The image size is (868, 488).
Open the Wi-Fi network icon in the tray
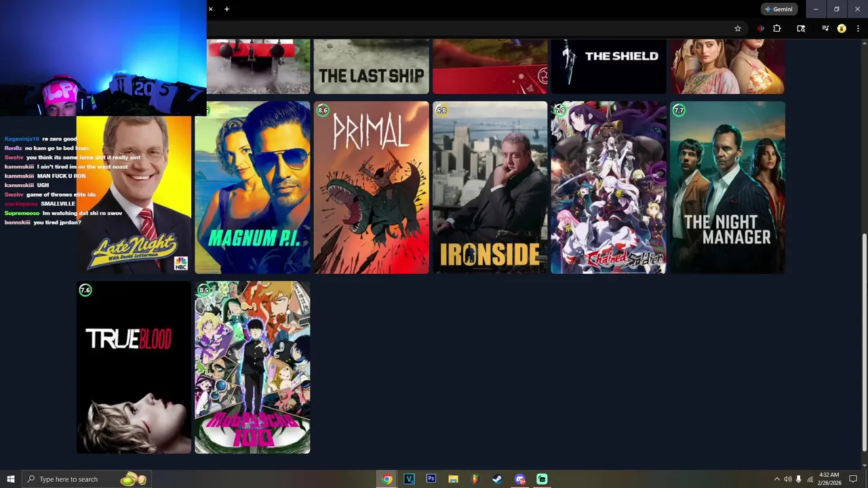coord(810,479)
